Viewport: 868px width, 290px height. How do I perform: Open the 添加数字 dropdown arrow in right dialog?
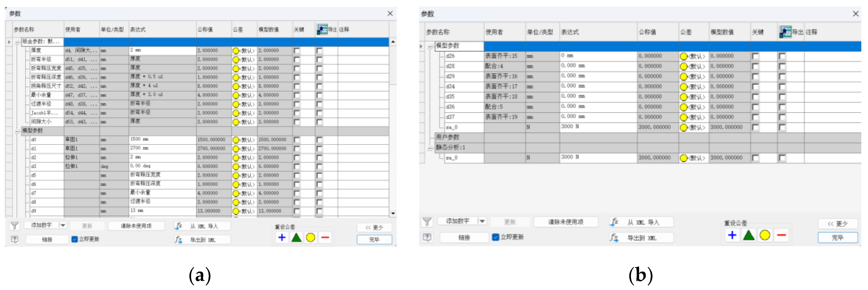pos(482,221)
